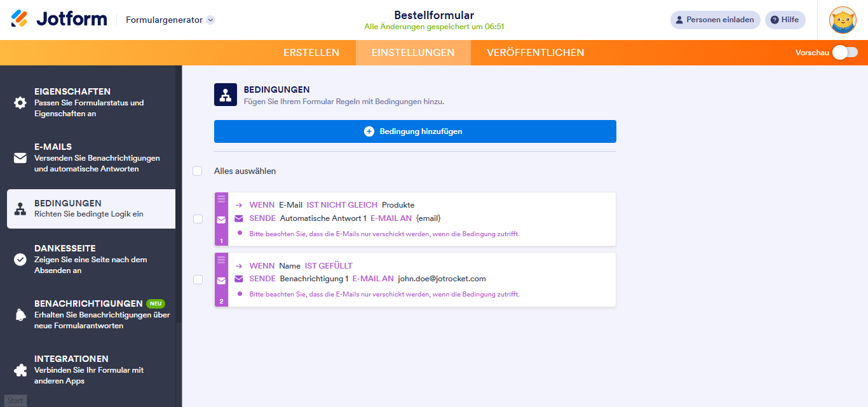Open the Hilfe help button

(785, 20)
